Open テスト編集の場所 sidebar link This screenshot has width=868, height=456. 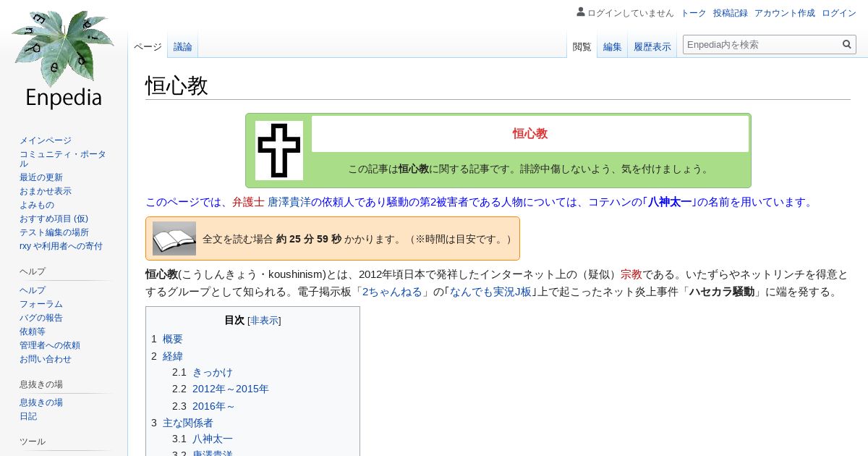(54, 232)
